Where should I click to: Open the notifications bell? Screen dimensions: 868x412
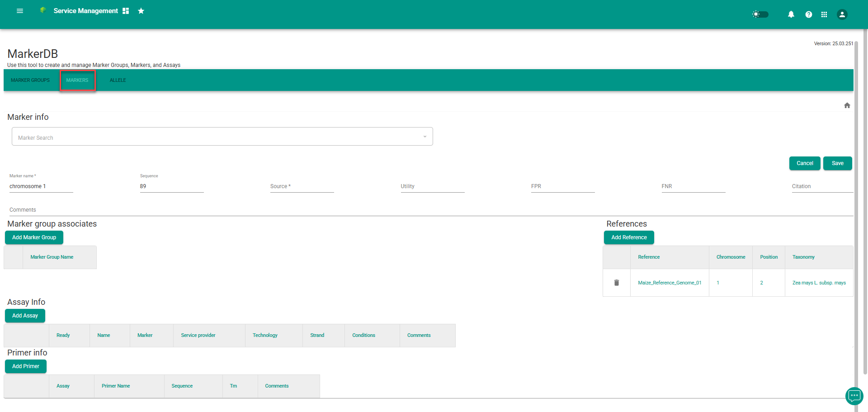click(x=791, y=14)
